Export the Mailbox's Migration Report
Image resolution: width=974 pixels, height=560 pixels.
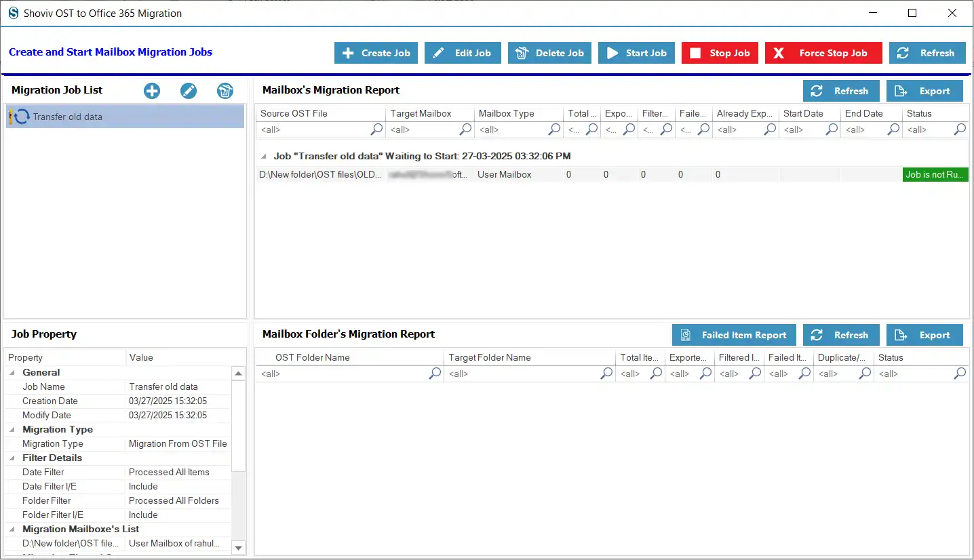pyautogui.click(x=924, y=91)
